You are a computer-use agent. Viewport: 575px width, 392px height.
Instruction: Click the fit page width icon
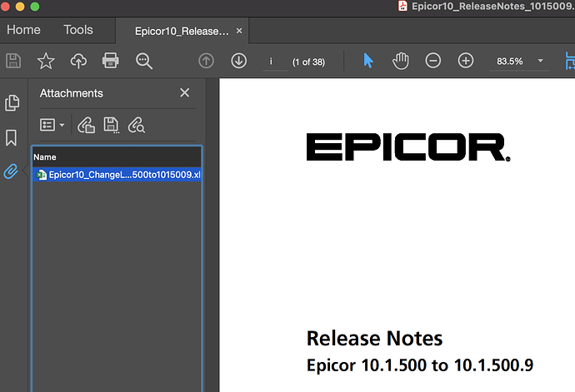[x=570, y=61]
